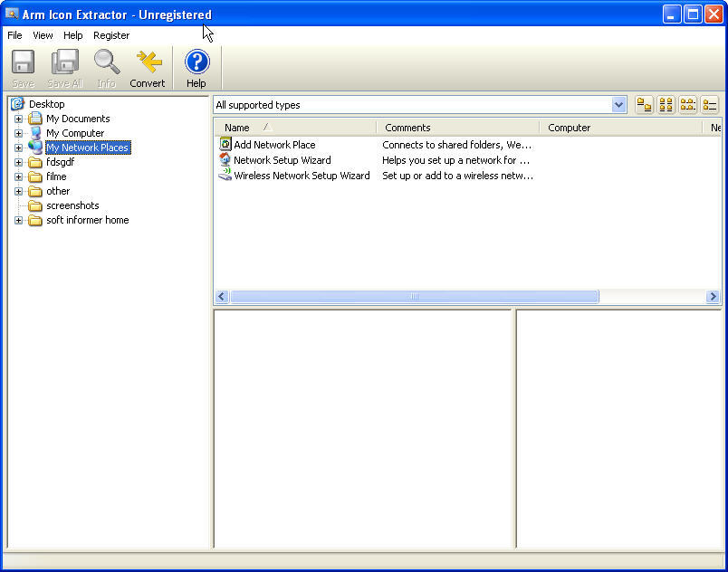
Task: Click the 'Connects to shared folders' comment
Action: pyautogui.click(x=457, y=145)
